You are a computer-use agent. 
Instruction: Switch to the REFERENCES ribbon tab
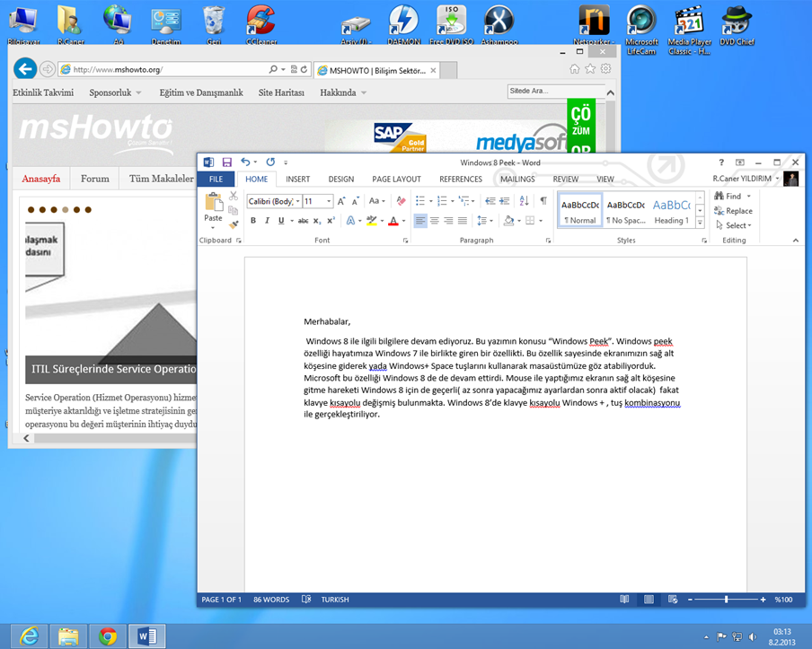point(461,179)
